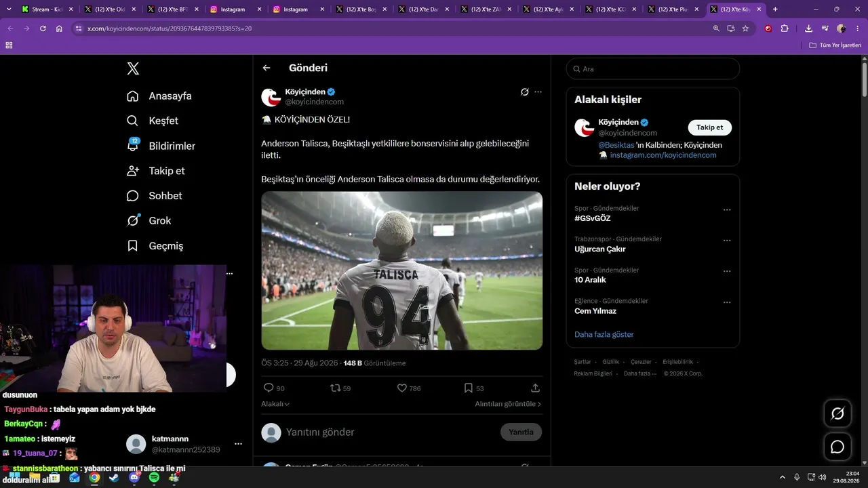Open Takip et in the sidebar

pyautogui.click(x=155, y=171)
